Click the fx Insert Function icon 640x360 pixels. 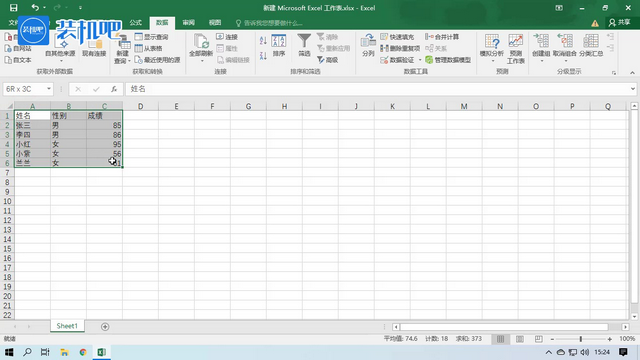pos(114,89)
